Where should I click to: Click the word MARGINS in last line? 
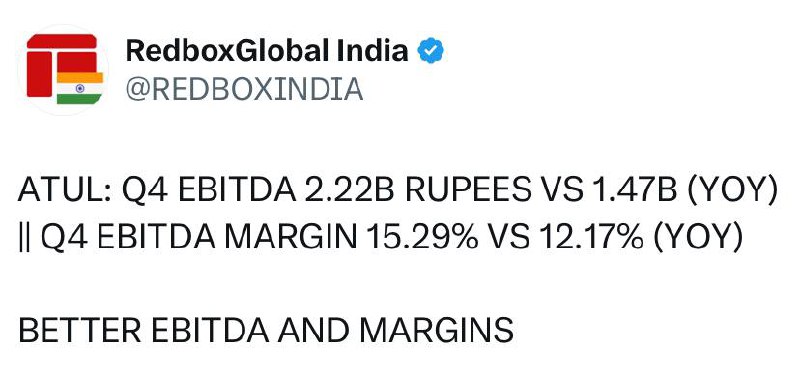click(436, 331)
